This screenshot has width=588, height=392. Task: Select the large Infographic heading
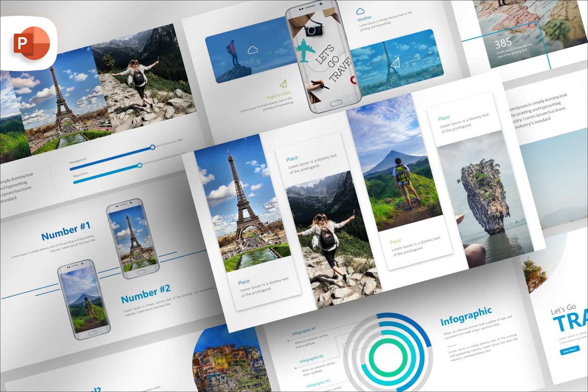(x=466, y=316)
